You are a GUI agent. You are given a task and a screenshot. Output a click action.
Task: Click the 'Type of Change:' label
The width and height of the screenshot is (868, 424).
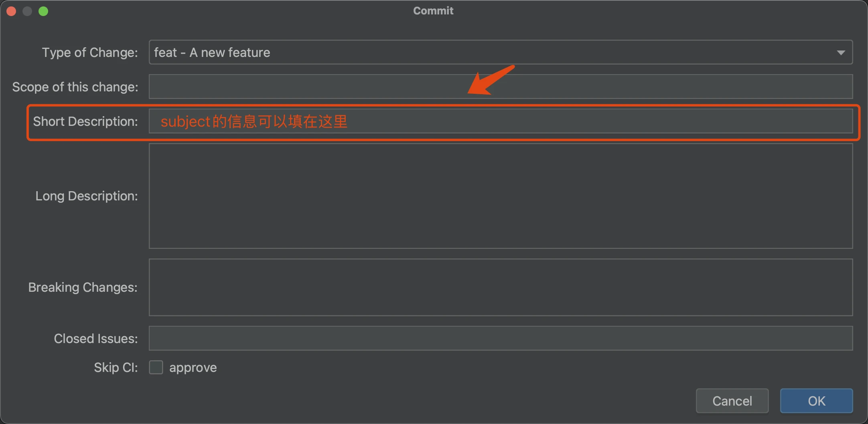click(x=90, y=52)
